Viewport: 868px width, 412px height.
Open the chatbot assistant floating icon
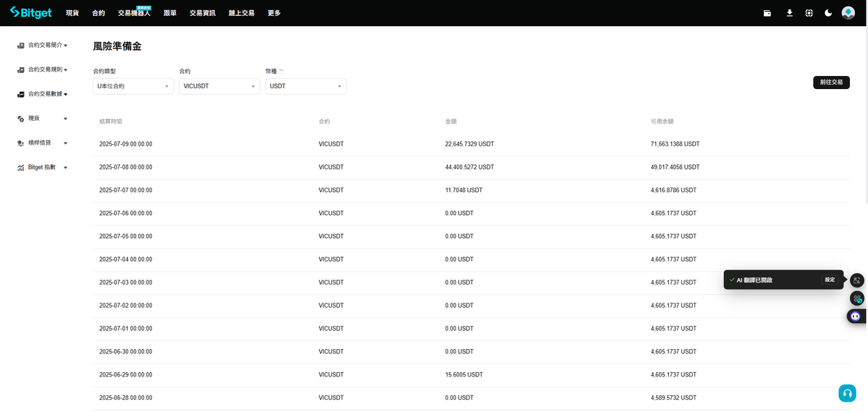[856, 316]
